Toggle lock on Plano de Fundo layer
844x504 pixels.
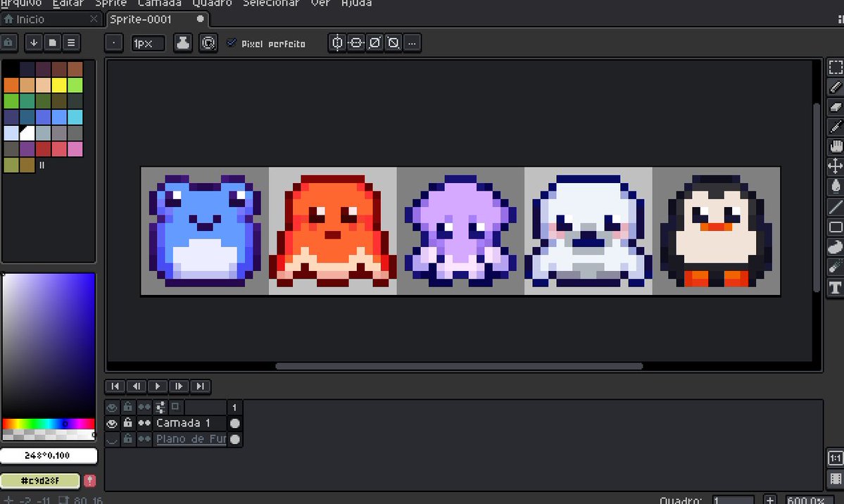[x=127, y=439]
